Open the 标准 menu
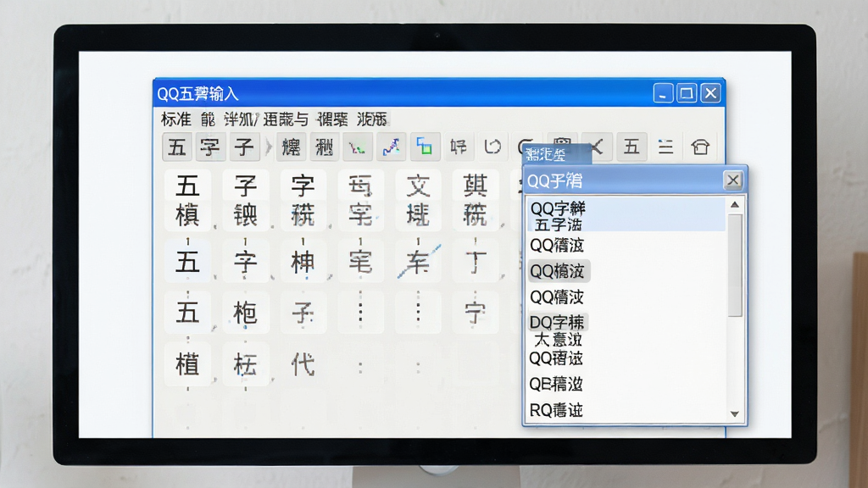The height and width of the screenshot is (488, 868). coord(175,119)
